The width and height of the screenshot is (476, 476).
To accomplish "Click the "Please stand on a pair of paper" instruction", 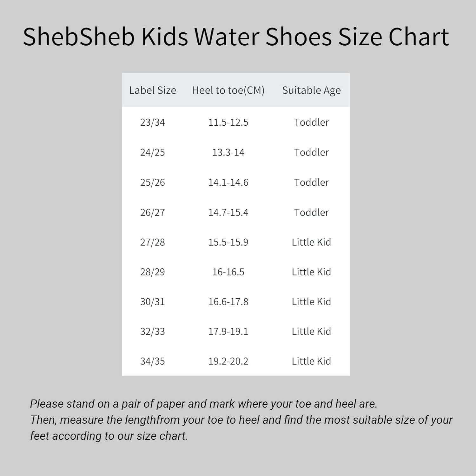I will pyautogui.click(x=203, y=404).
